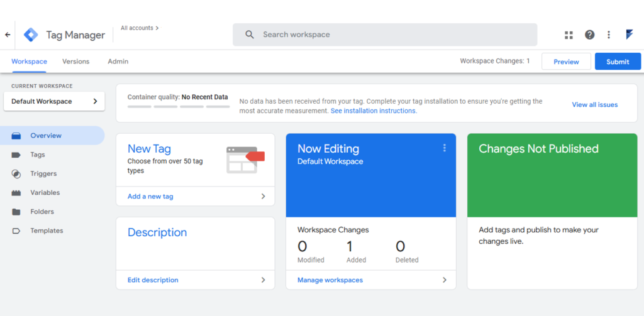The height and width of the screenshot is (316, 644).
Task: Click the New Tag illustration
Action: click(245, 160)
